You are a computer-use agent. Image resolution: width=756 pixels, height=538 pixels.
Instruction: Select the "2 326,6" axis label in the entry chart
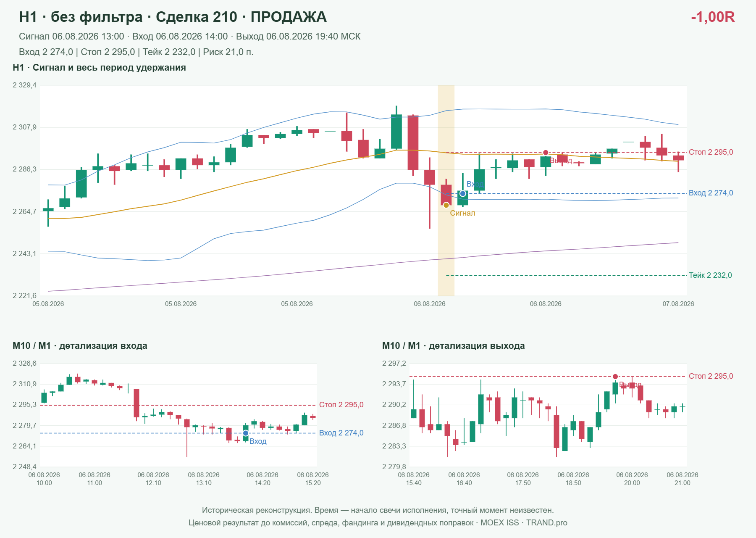(x=24, y=364)
